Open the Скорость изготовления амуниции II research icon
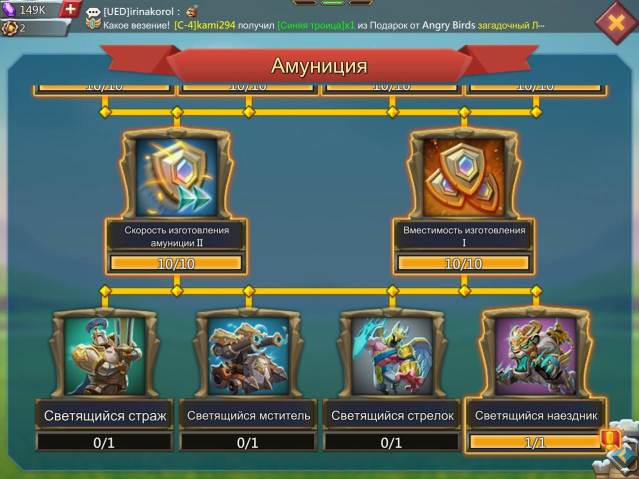 pos(176,177)
